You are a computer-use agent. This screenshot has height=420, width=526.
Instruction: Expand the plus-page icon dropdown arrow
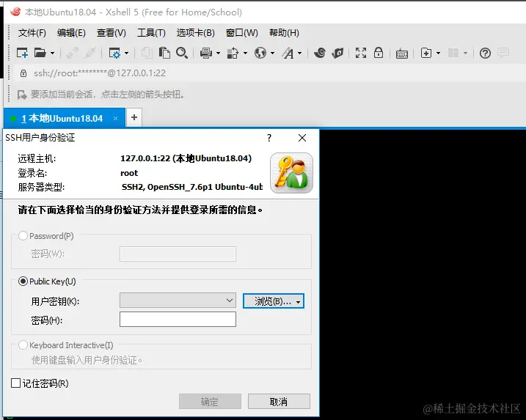pyautogui.click(x=438, y=53)
